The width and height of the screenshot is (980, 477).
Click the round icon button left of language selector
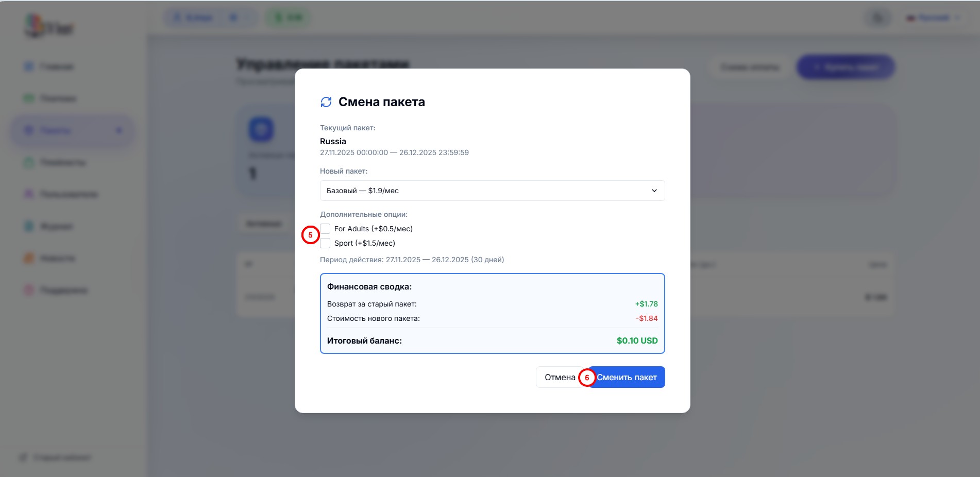(878, 18)
